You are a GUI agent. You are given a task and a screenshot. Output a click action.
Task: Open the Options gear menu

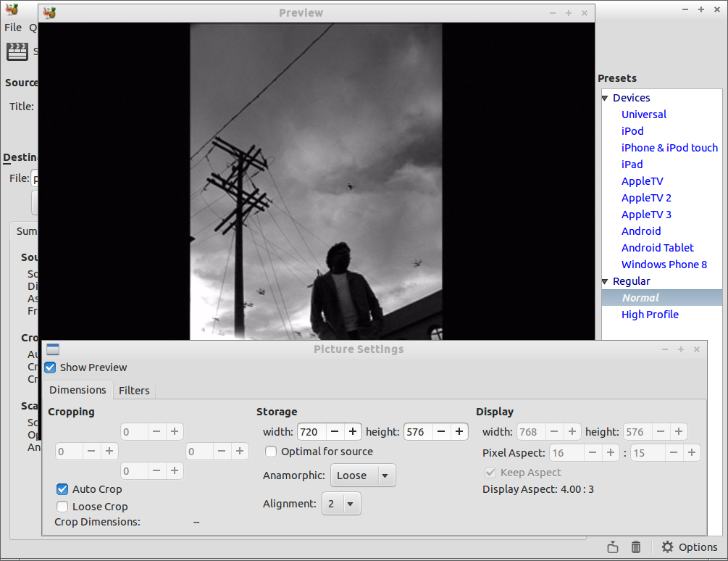tap(690, 547)
